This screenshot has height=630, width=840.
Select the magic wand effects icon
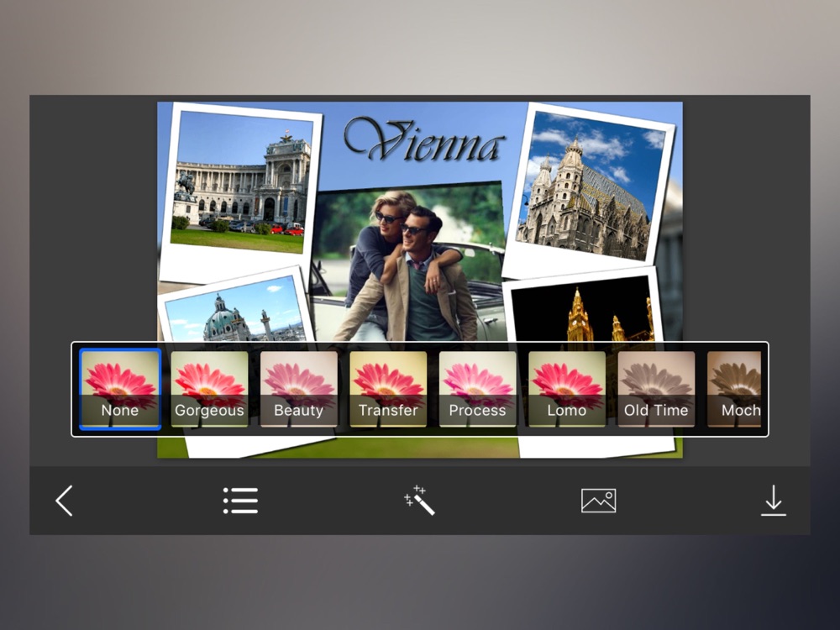tap(419, 501)
